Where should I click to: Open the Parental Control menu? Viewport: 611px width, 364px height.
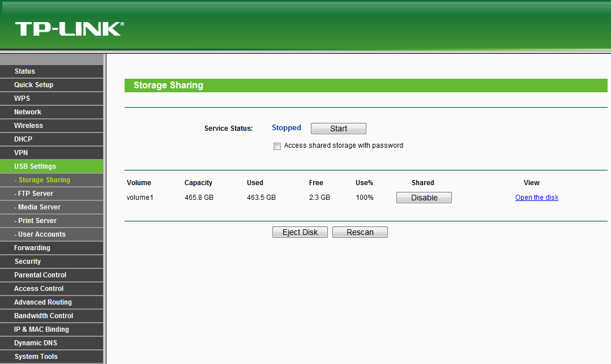click(x=52, y=275)
